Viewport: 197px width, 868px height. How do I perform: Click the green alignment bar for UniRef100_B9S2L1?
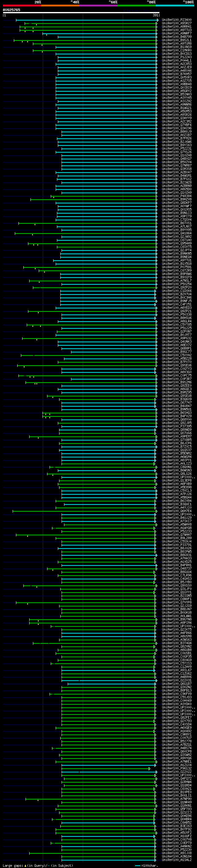[x=86, y=40]
